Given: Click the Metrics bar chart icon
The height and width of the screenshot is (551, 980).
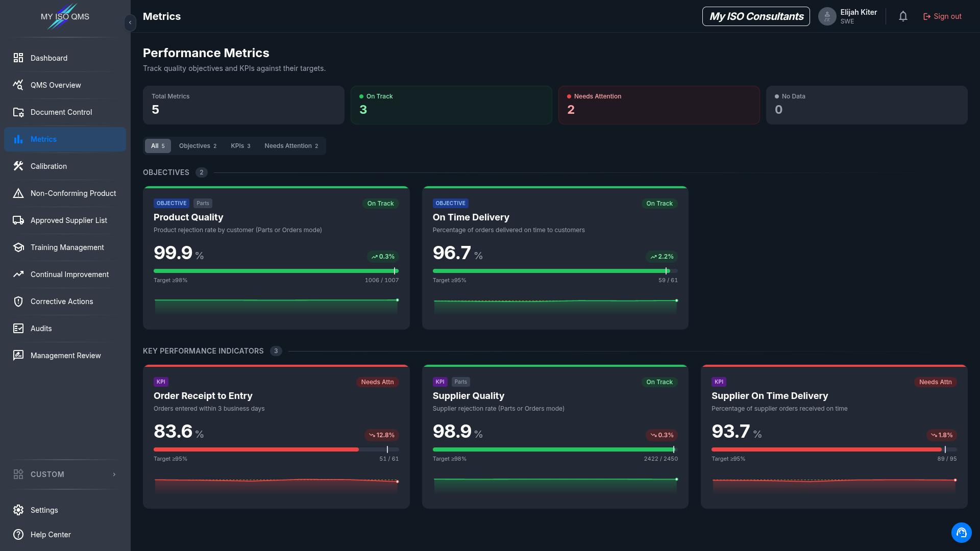Looking at the screenshot, I should 18,139.
